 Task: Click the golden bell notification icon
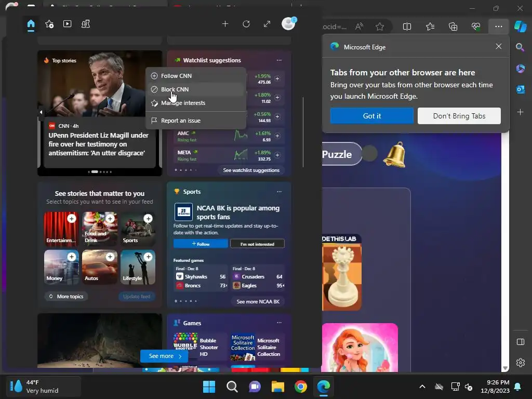395,155
